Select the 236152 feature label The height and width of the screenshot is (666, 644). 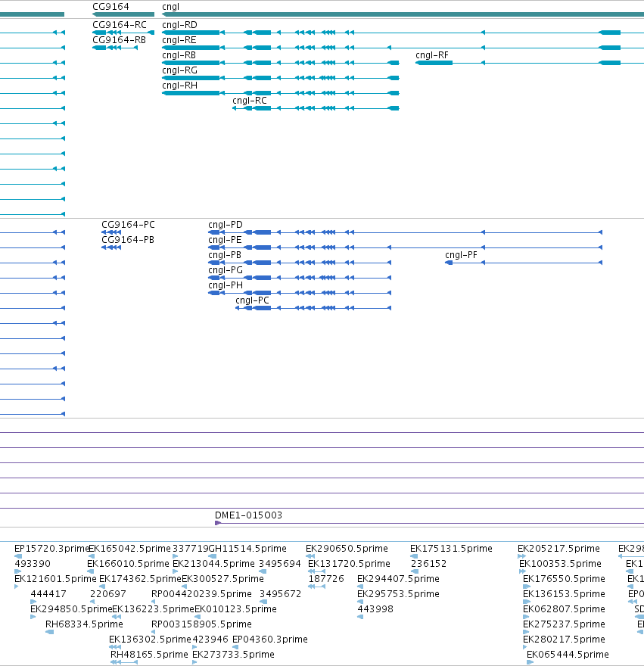(428, 564)
